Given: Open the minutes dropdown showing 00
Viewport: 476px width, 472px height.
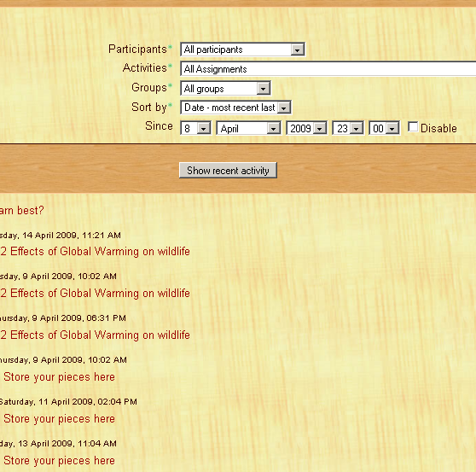Looking at the screenshot, I should click(384, 128).
